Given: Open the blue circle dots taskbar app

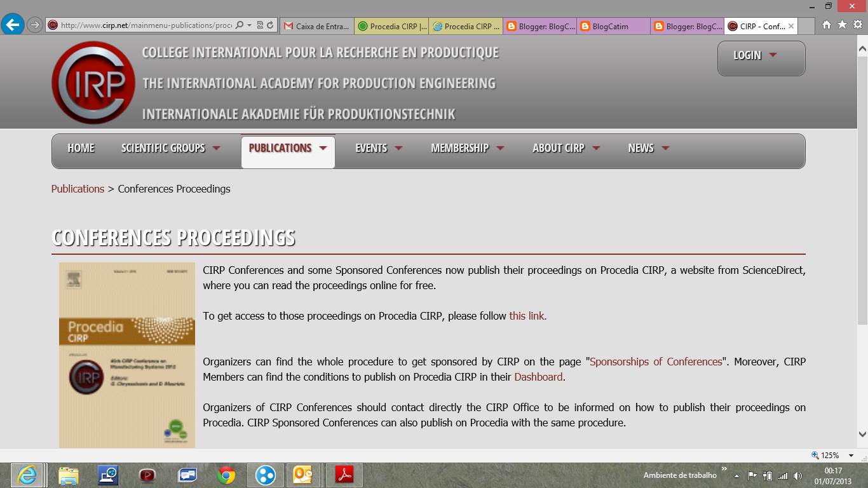Looking at the screenshot, I should coord(266,475).
